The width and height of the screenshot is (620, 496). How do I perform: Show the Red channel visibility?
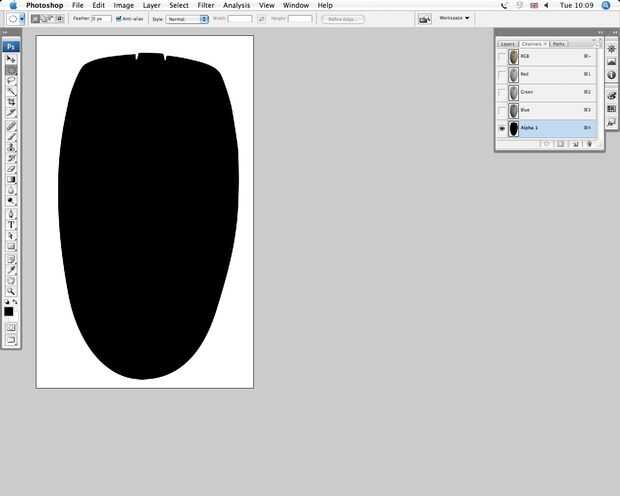pyautogui.click(x=502, y=75)
